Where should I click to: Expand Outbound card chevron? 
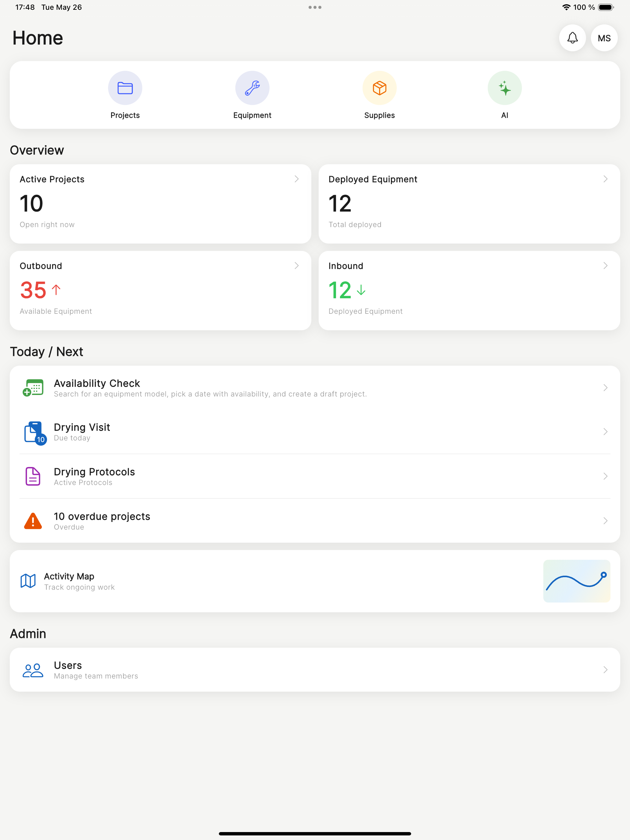pyautogui.click(x=297, y=266)
